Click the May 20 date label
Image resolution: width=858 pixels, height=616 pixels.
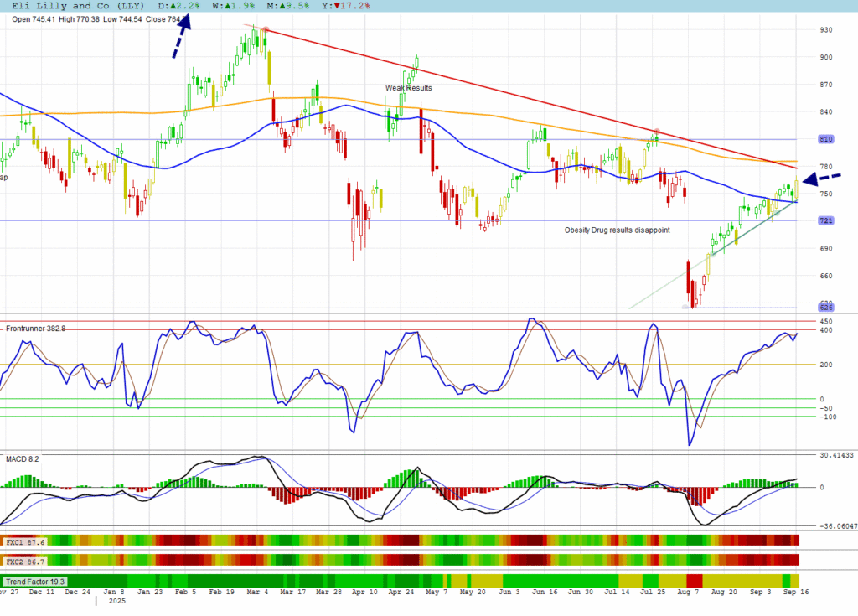tap(473, 592)
